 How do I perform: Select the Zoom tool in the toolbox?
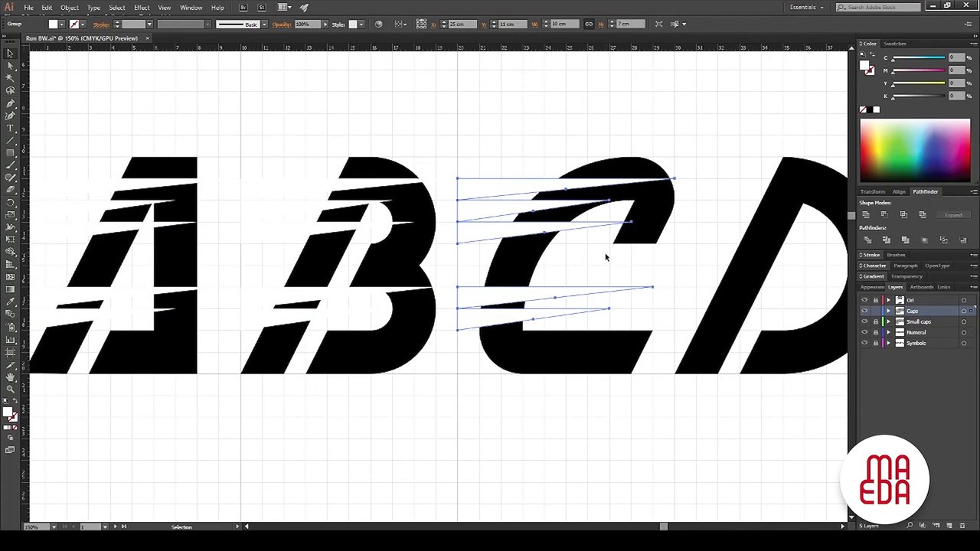tap(10, 389)
